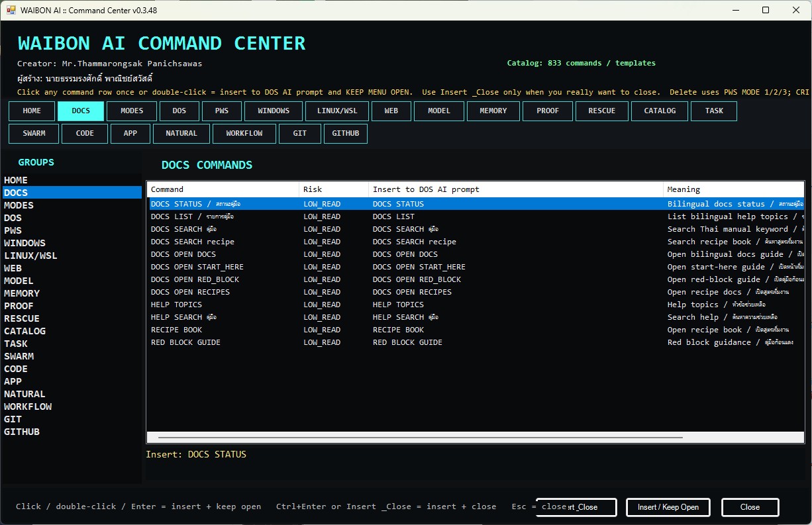Click the Insert to DOS AI prompt header
This screenshot has height=525, width=812.
(x=516, y=189)
